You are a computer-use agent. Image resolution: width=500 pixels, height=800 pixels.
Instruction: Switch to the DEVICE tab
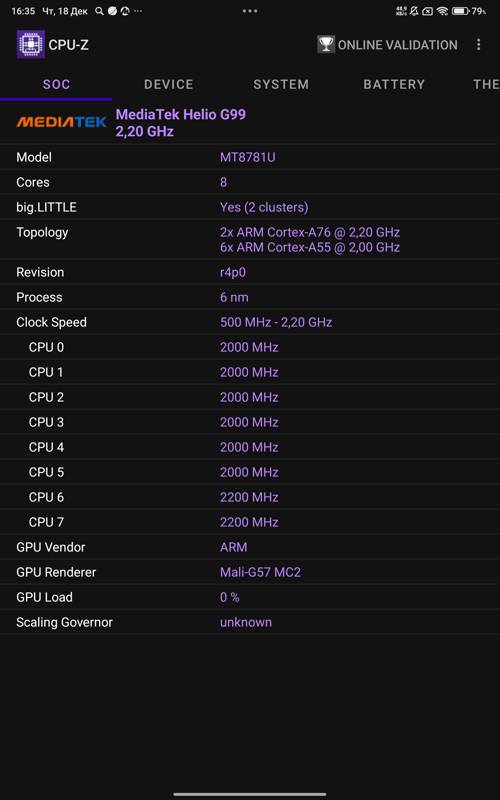168,84
